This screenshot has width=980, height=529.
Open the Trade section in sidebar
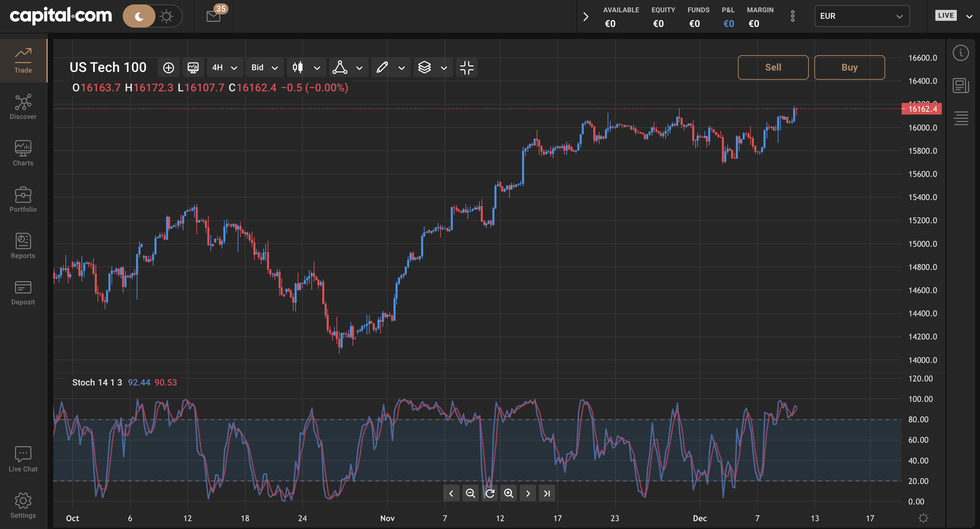[x=23, y=60]
